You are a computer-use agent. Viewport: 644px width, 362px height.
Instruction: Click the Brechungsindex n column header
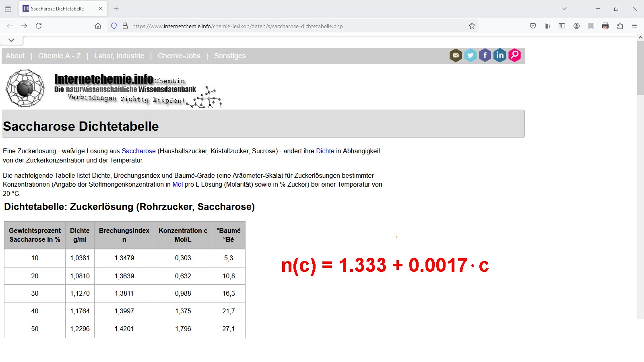[124, 235]
